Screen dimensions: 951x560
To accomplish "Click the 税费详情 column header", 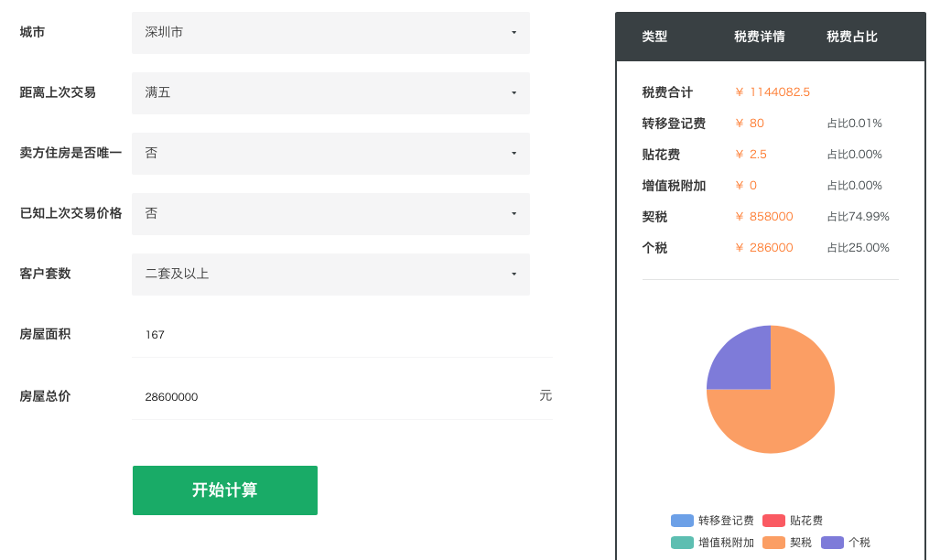I will click(759, 37).
